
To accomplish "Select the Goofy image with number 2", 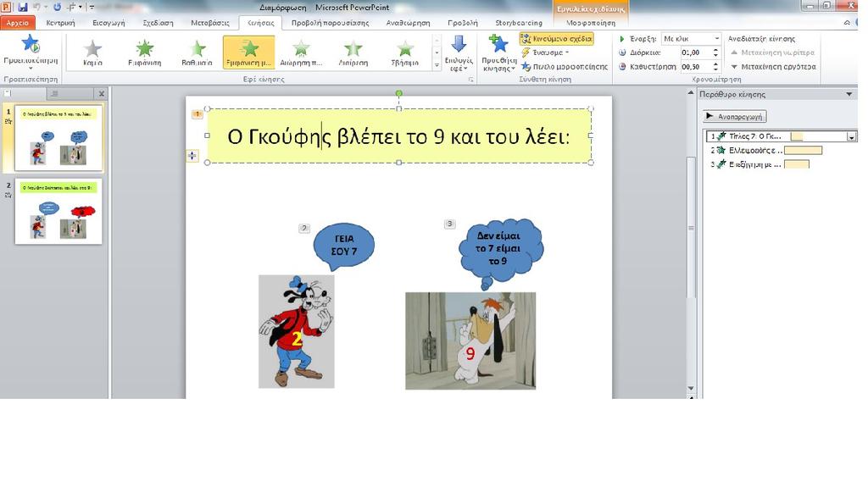I will (297, 331).
